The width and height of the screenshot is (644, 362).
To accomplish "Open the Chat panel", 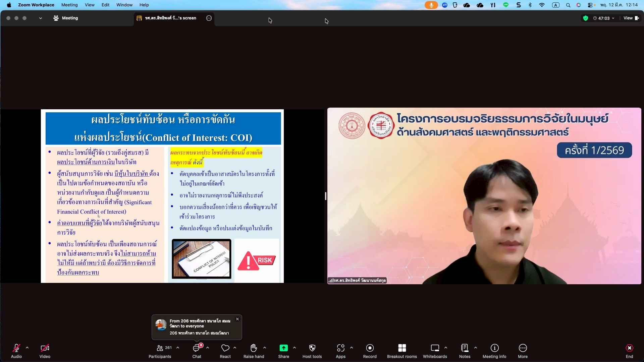I will tap(197, 351).
